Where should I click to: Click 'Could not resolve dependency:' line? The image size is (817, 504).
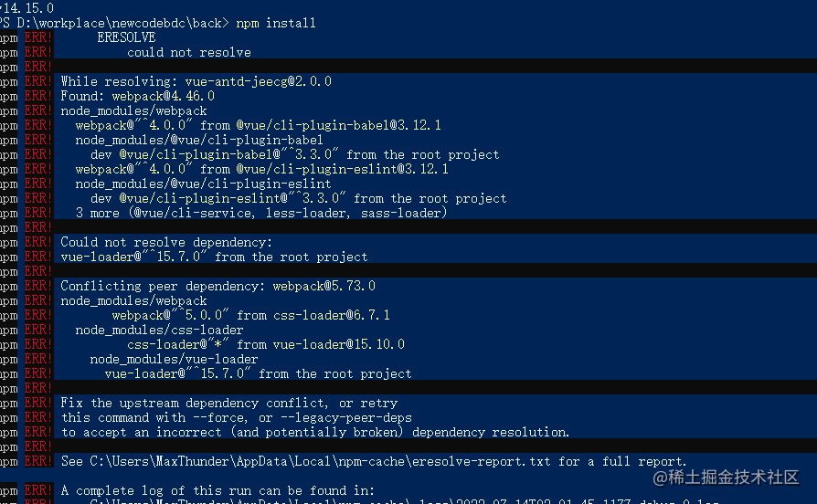[x=166, y=242]
